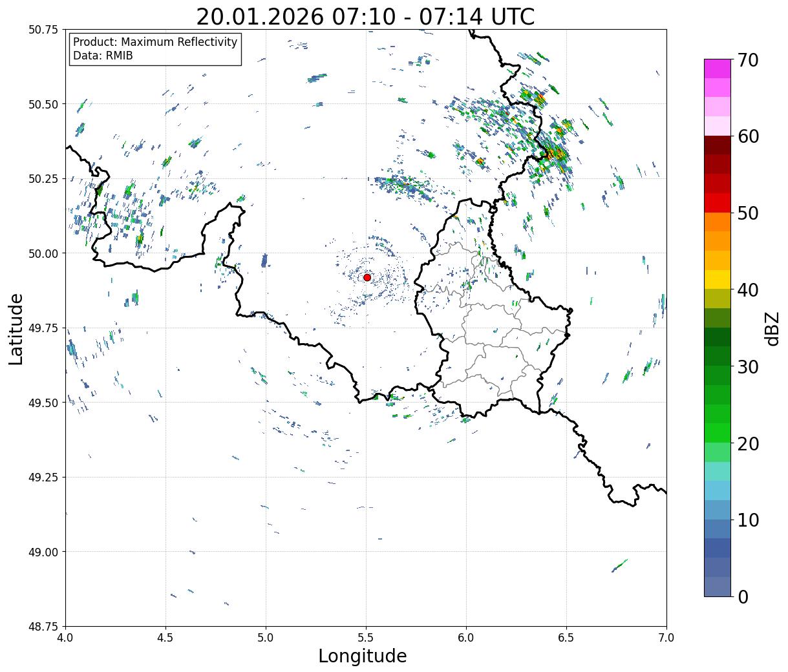The width and height of the screenshot is (788, 672).
Task: Click the latitude tick label 49.25
Action: (x=43, y=478)
